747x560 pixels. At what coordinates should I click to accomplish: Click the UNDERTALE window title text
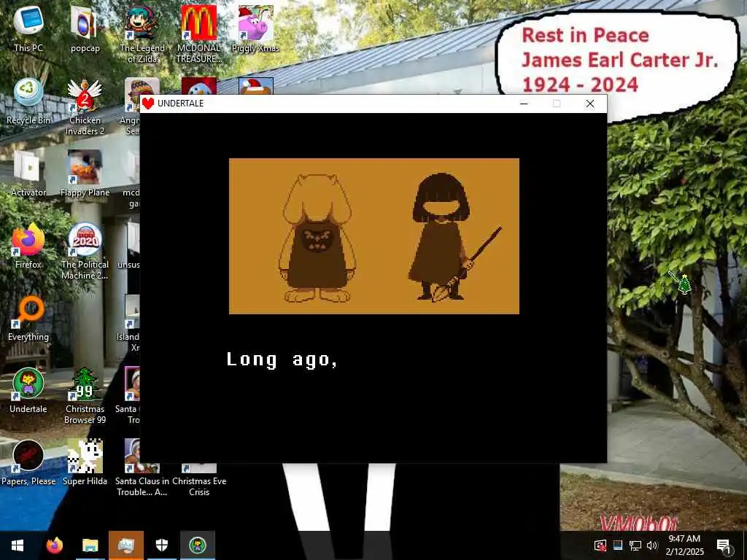181,104
